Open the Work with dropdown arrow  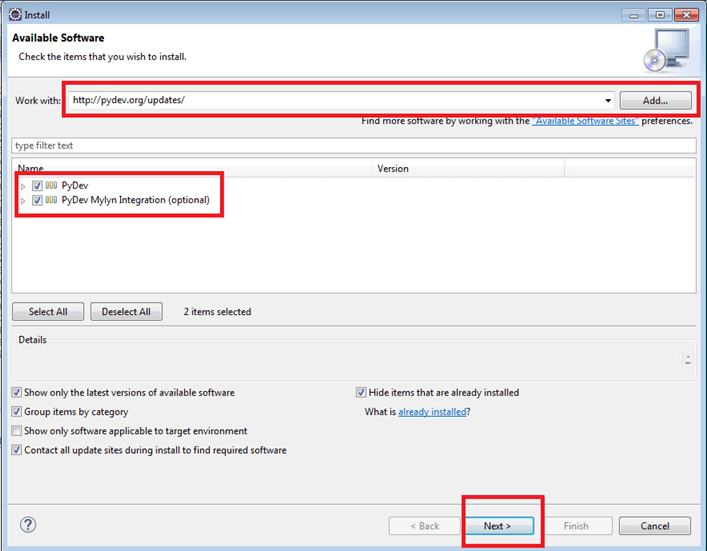point(608,100)
